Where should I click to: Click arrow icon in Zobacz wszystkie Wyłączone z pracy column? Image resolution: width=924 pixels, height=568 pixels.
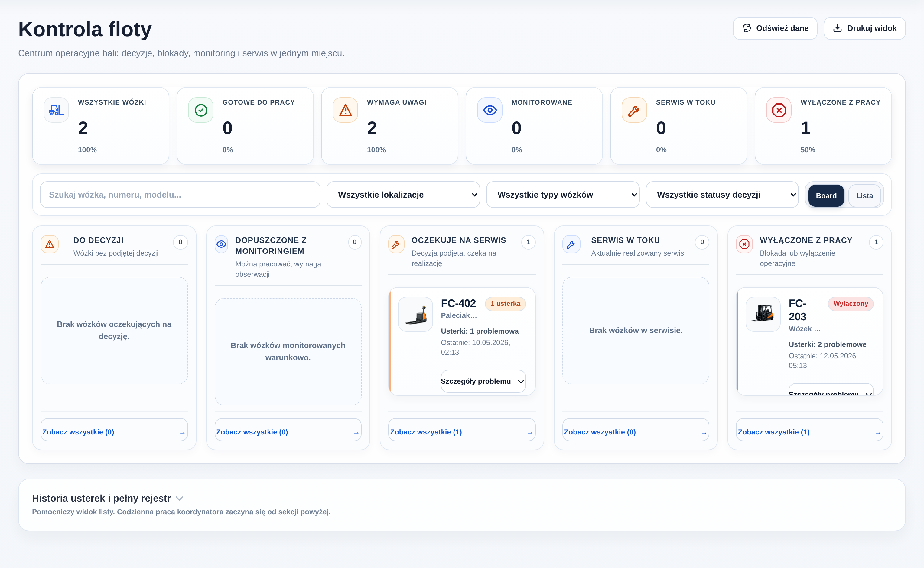tap(878, 433)
